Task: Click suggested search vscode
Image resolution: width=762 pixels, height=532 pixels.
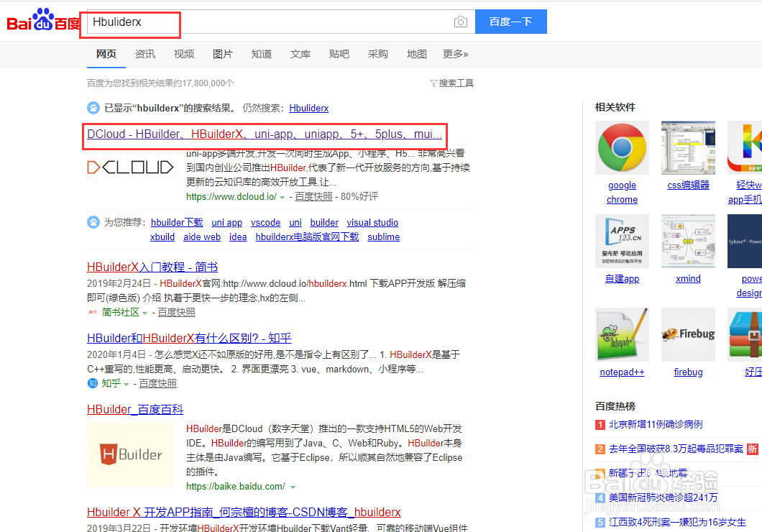Action: pos(265,223)
